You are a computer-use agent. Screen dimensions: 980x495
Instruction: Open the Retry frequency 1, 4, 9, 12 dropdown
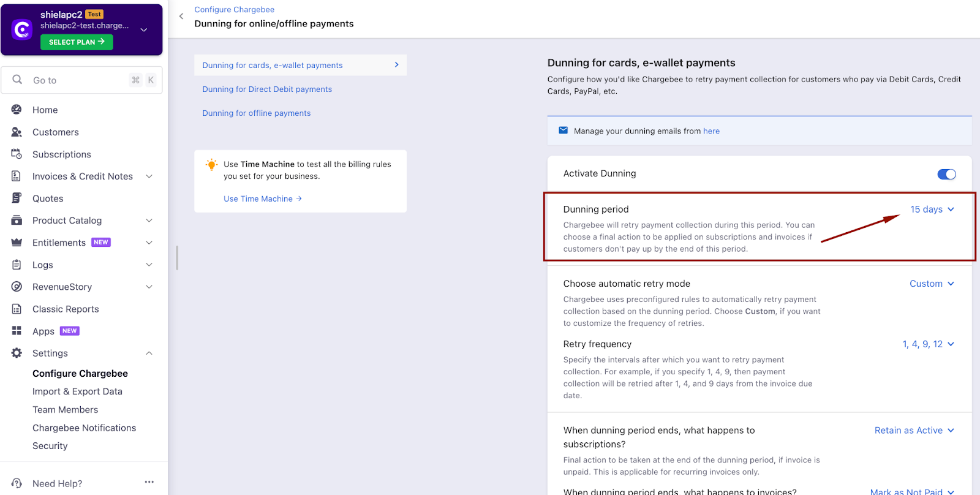927,344
